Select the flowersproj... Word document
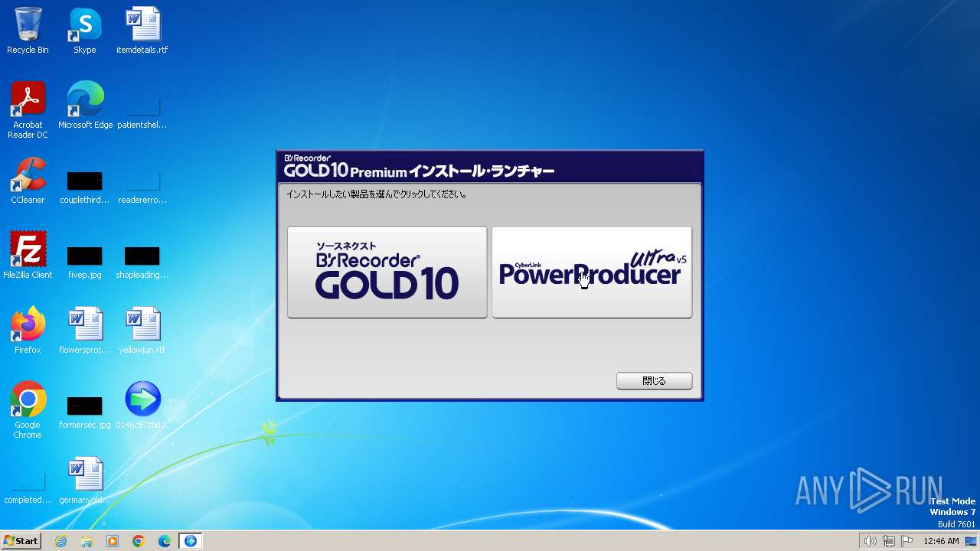Screen dimensions: 980x551 [85, 331]
